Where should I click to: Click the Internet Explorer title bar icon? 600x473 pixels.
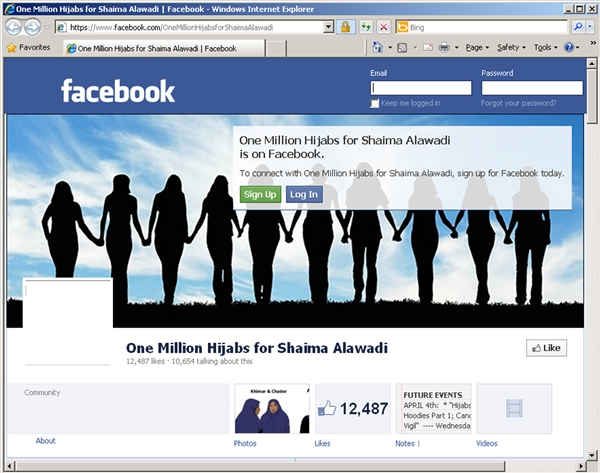(10, 9)
